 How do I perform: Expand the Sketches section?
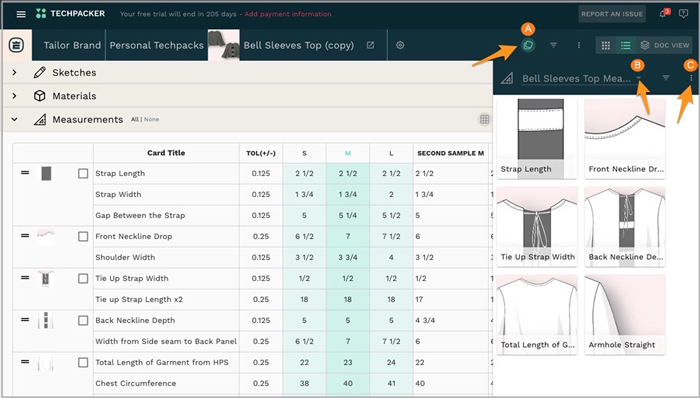coord(14,72)
